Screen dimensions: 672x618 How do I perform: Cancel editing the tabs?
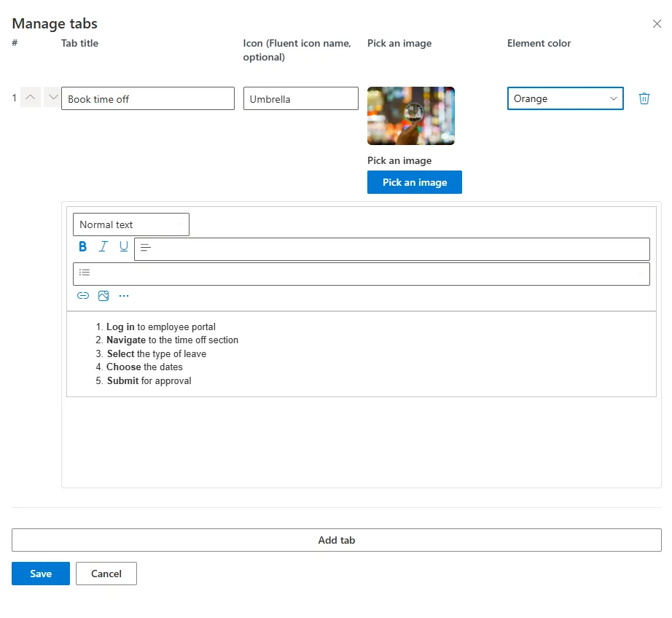pos(106,574)
